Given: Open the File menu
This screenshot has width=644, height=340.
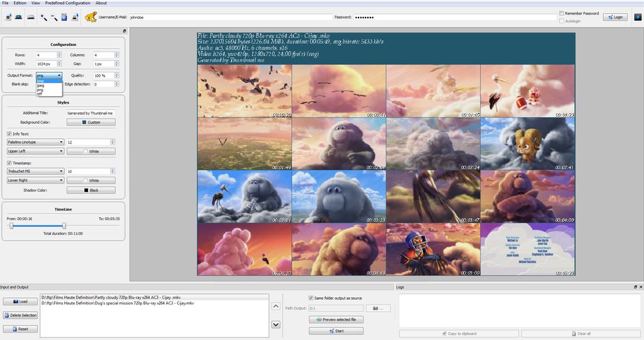Looking at the screenshot, I should 5,3.
